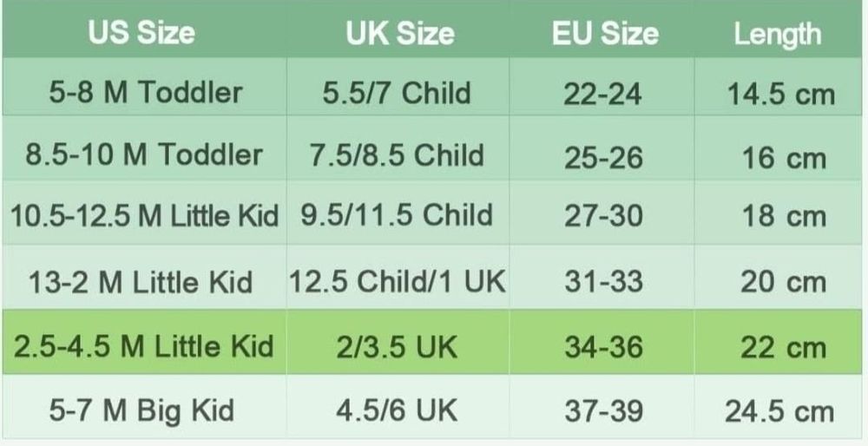
Task: Click EU size 27-30 cell
Action: (603, 217)
